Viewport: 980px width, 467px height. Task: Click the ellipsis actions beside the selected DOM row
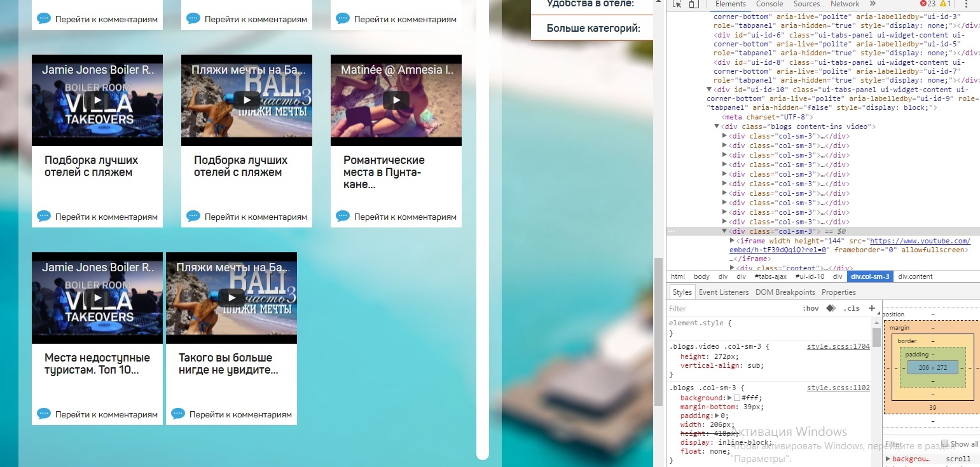tap(671, 231)
